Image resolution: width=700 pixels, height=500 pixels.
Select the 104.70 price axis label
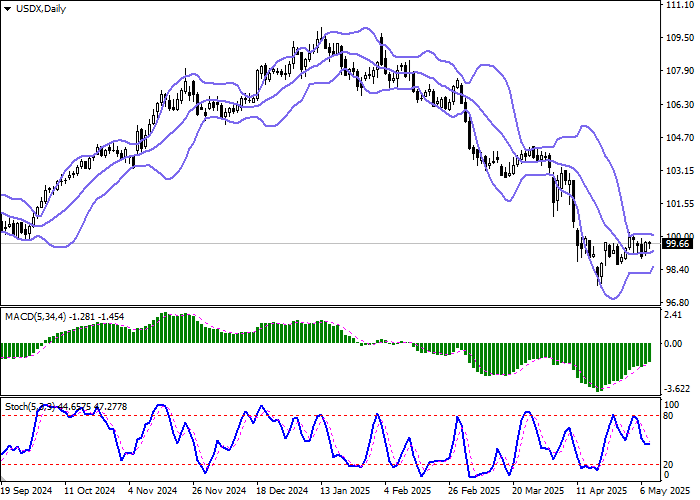[680, 138]
